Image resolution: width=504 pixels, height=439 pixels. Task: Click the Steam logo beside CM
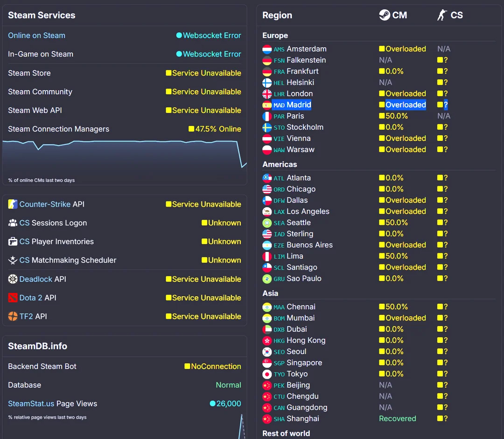[385, 15]
